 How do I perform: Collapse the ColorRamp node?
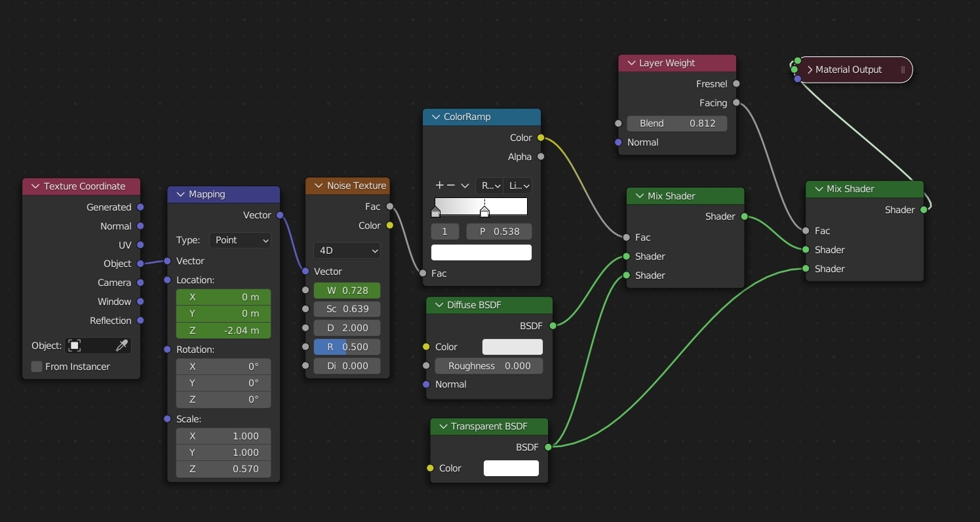tap(435, 117)
